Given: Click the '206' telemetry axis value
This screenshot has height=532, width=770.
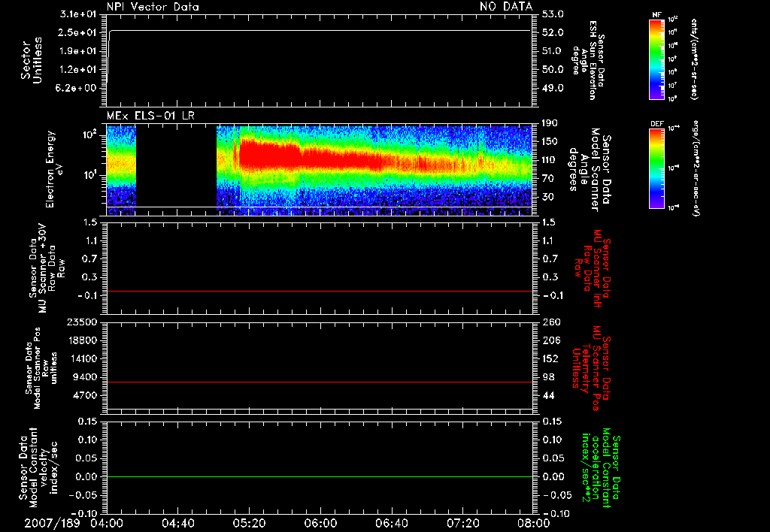Looking at the screenshot, I should click(x=550, y=340).
